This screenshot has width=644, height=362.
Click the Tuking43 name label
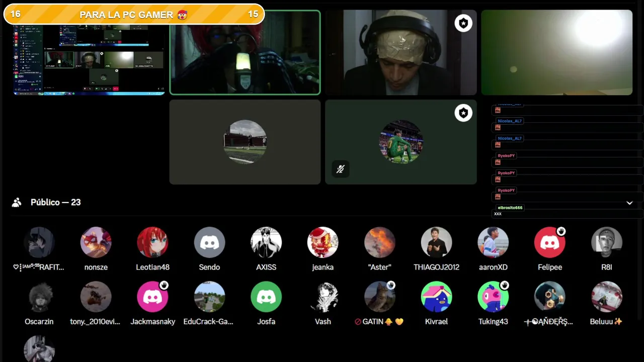pyautogui.click(x=493, y=321)
